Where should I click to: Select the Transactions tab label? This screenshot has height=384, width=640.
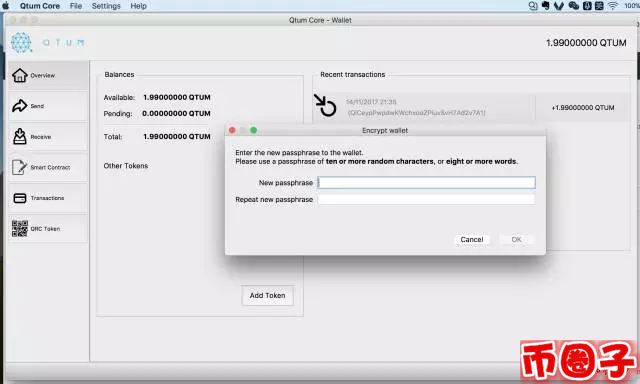(x=47, y=198)
